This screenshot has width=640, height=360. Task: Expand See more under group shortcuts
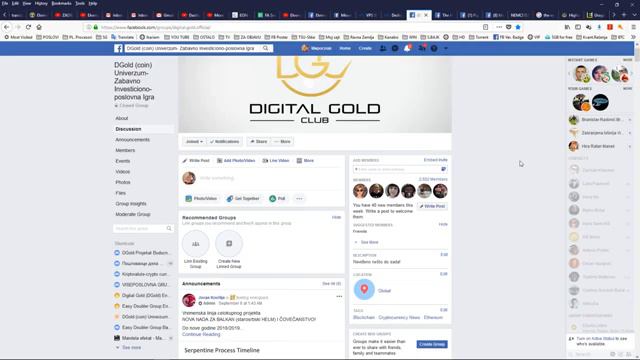(x=131, y=348)
